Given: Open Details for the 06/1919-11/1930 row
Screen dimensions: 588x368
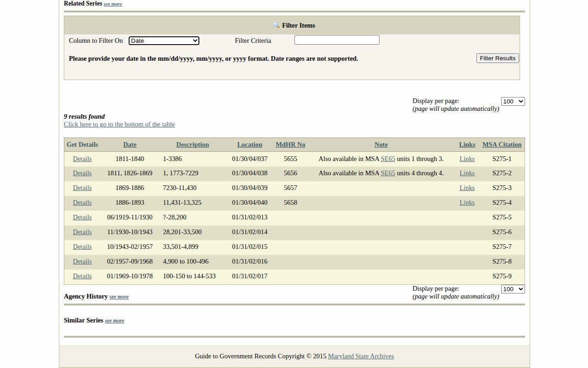Looking at the screenshot, I should coord(82,217).
